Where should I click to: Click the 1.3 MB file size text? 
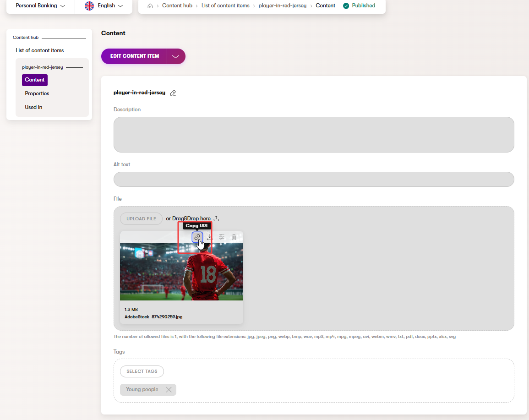131,309
